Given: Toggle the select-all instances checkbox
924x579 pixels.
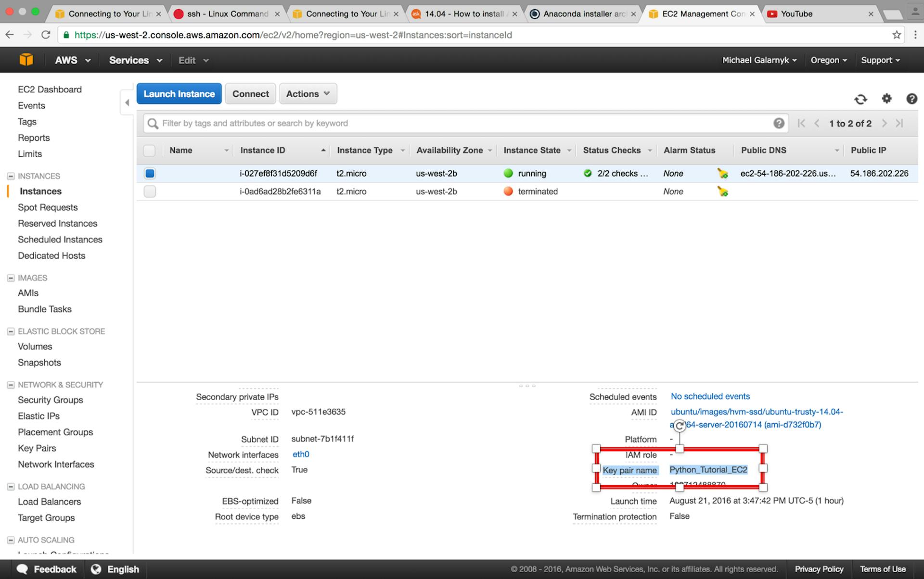Looking at the screenshot, I should click(149, 150).
